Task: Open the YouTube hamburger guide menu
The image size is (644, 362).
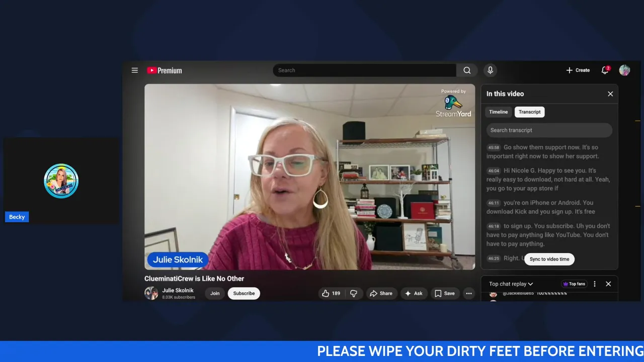Action: (x=134, y=70)
